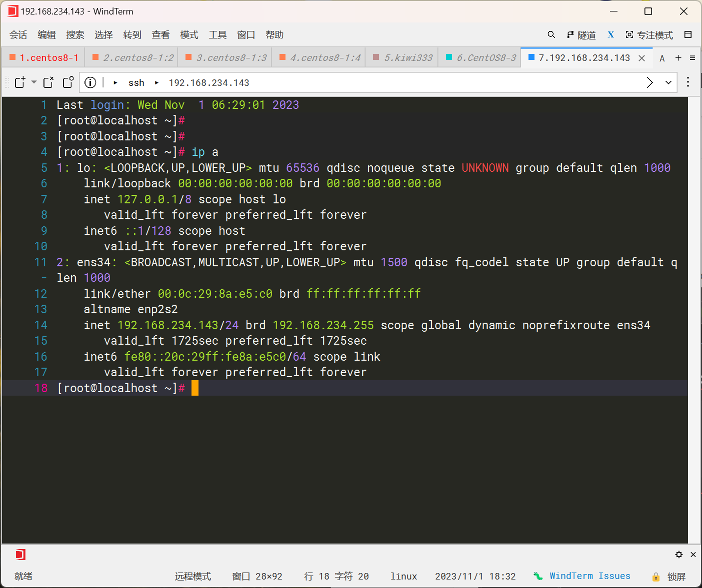The height and width of the screenshot is (588, 702).
Task: Open the 模式 menu
Action: coord(189,34)
